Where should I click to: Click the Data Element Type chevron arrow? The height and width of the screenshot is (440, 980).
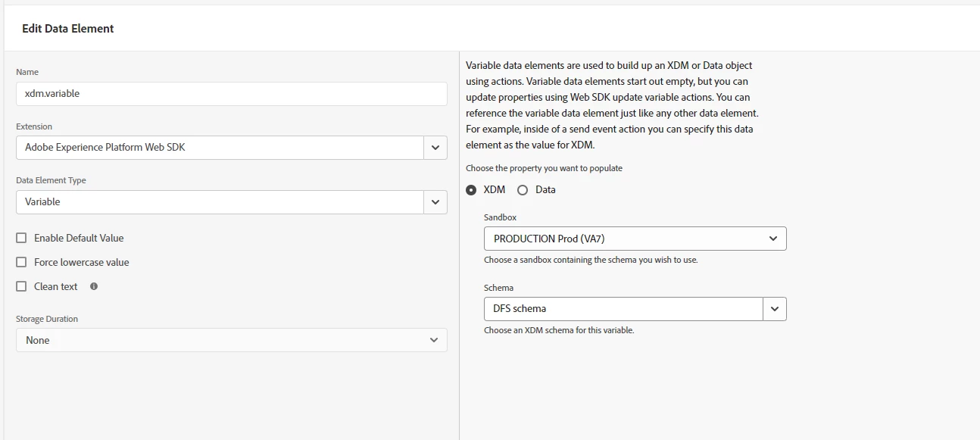click(x=435, y=202)
